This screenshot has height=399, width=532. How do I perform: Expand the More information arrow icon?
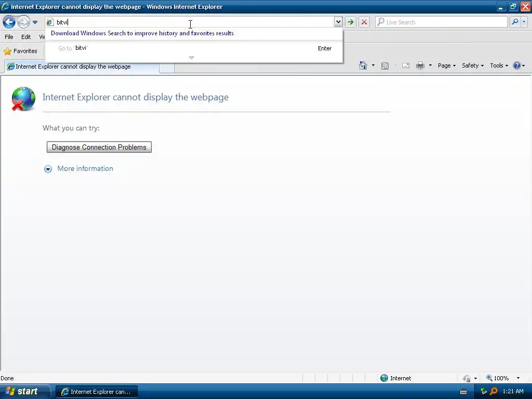tap(48, 169)
